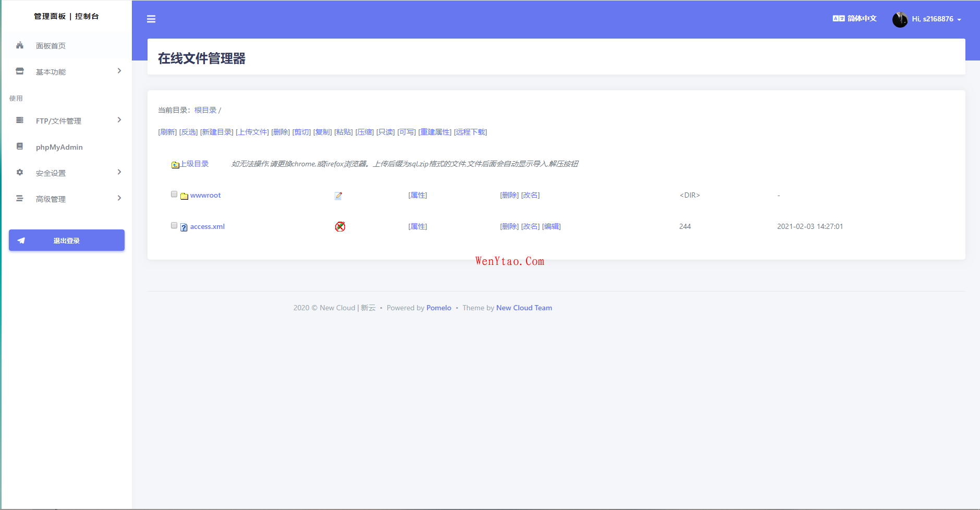The image size is (980, 510).
Task: Click the language translate icon
Action: pyautogui.click(x=838, y=18)
